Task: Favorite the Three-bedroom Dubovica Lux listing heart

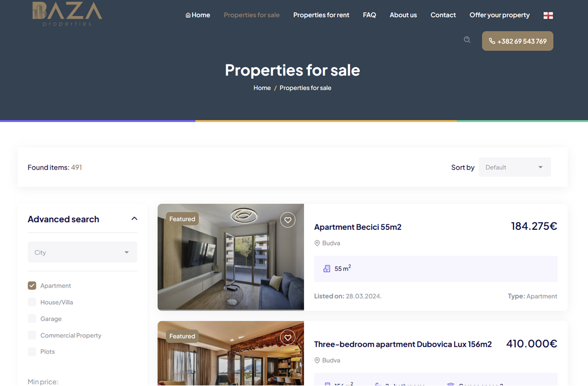Action: (x=288, y=337)
